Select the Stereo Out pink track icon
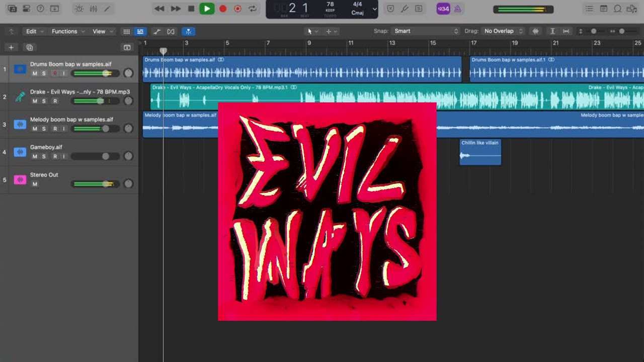The width and height of the screenshot is (644, 362). [x=20, y=179]
